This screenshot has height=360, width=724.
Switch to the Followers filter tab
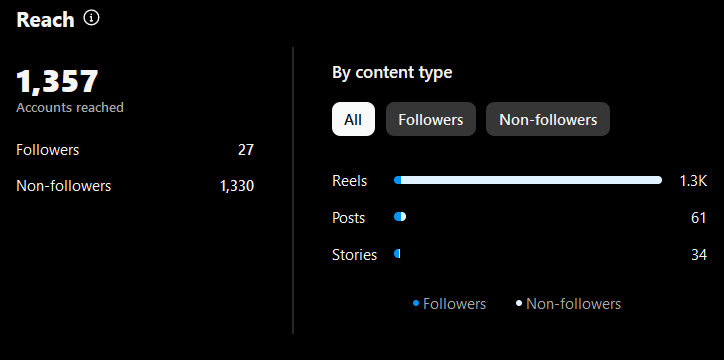(x=431, y=119)
